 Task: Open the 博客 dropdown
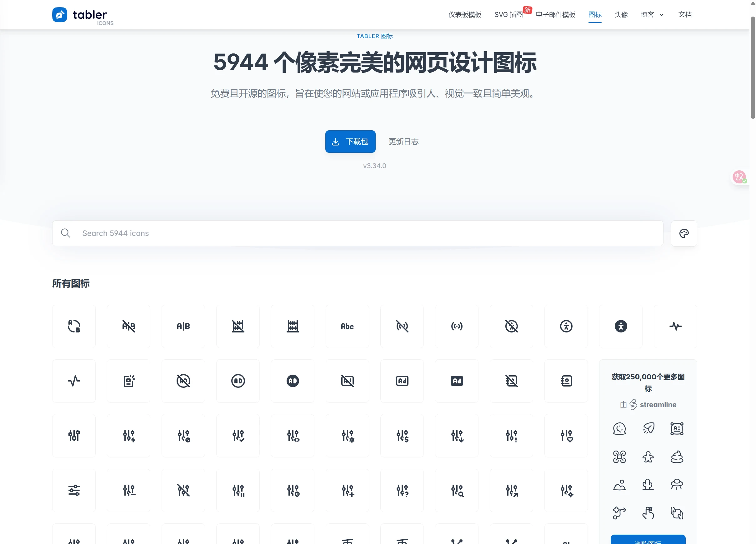pyautogui.click(x=652, y=15)
